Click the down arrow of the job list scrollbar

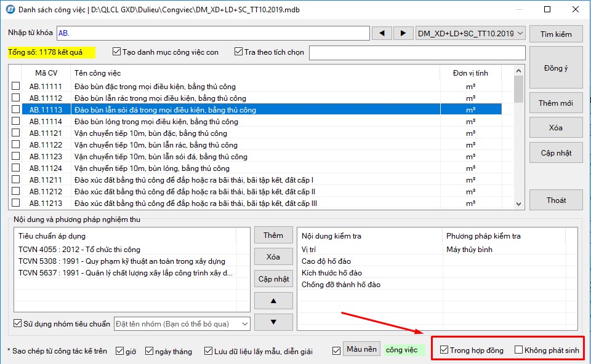point(519,203)
